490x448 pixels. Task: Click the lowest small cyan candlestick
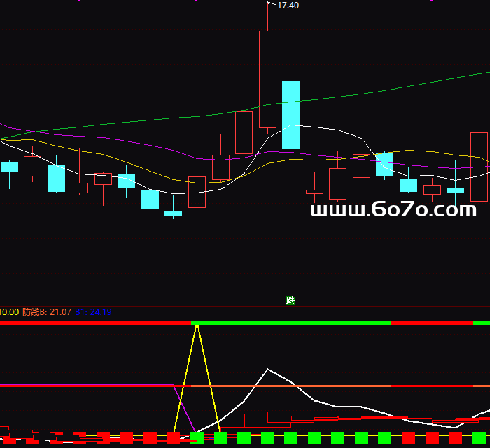tap(173, 213)
